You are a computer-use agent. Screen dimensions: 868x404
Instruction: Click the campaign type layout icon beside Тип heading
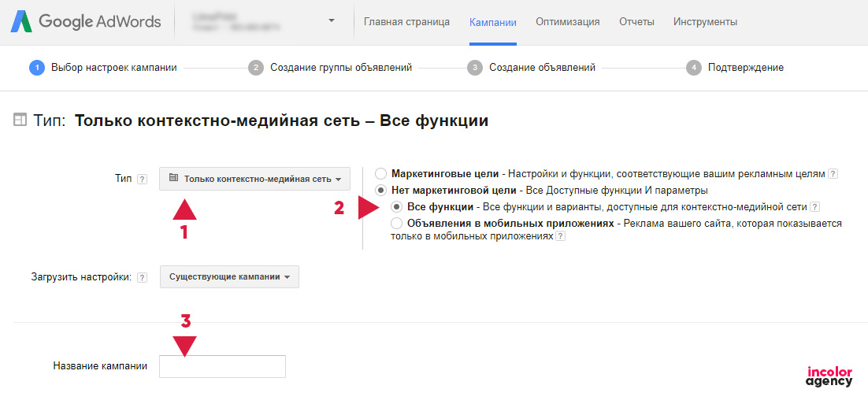click(x=20, y=121)
